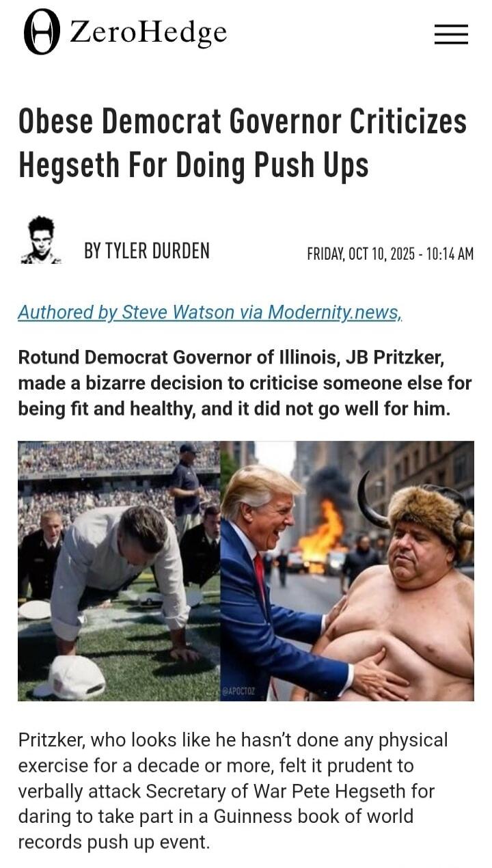Open the burning street image
The height and width of the screenshot is (868, 492).
point(347,571)
